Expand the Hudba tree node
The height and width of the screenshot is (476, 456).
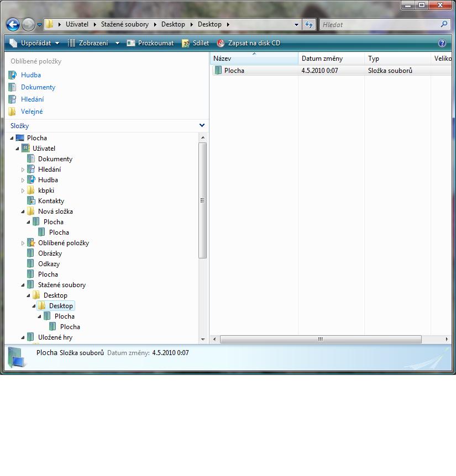[23, 181]
